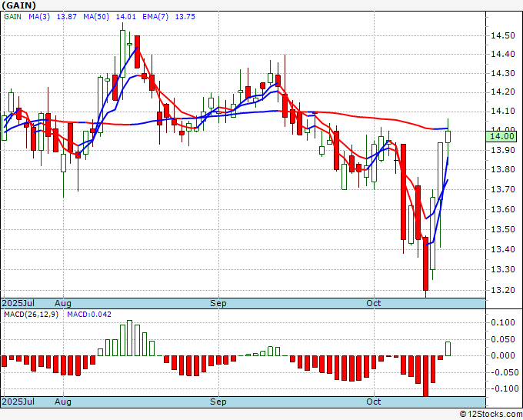Screen dimensions: 523x420
Task: Click the lowest red candlestick near 13.20
Action: click(425, 264)
